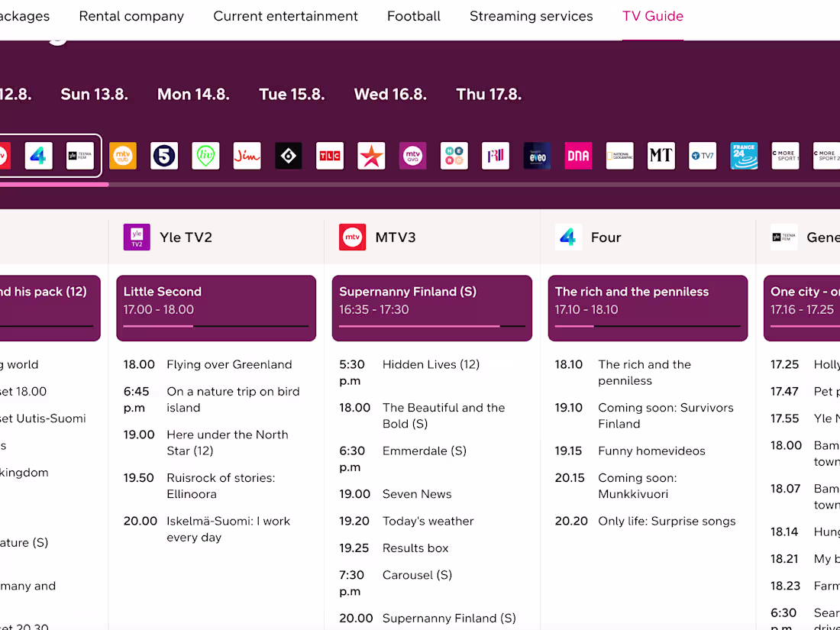The width and height of the screenshot is (840, 630).
Task: Select the DNA channel icon
Action: click(x=578, y=156)
